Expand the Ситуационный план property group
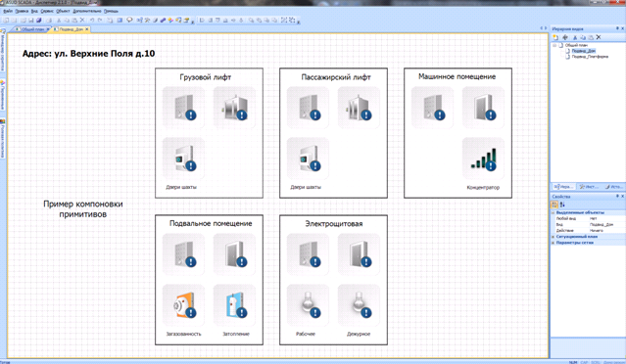 click(554, 237)
